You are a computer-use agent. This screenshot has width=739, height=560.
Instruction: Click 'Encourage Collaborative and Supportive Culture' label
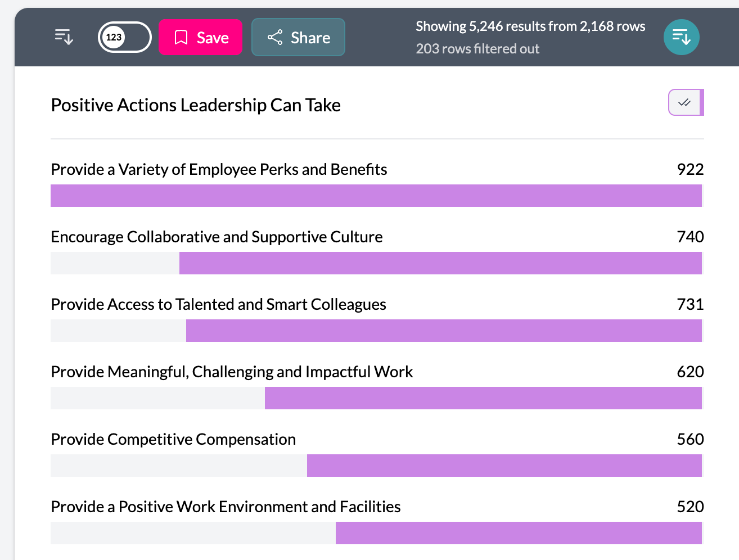coord(217,237)
